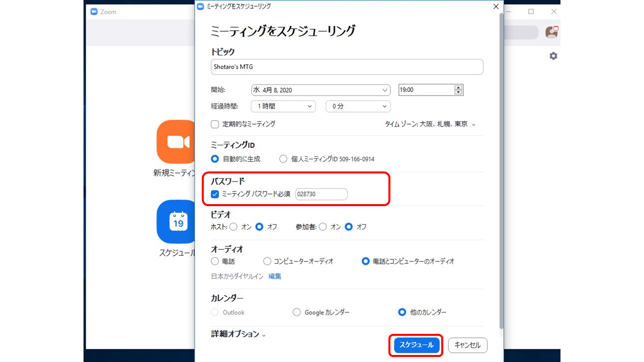This screenshot has width=644, height=362.
Task: Click the スケジュール button
Action: (417, 345)
